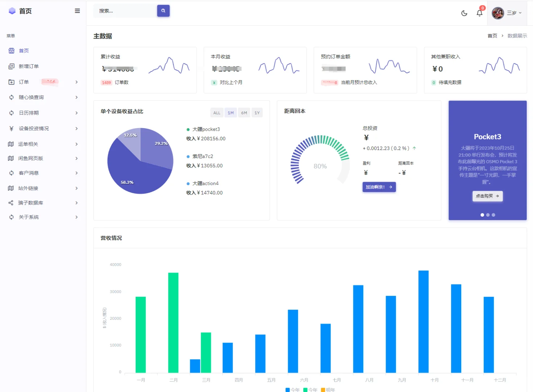The height and width of the screenshot is (392, 533).
Task: Open the 闲鱼网页版 sidebar icon
Action: [x=11, y=158]
